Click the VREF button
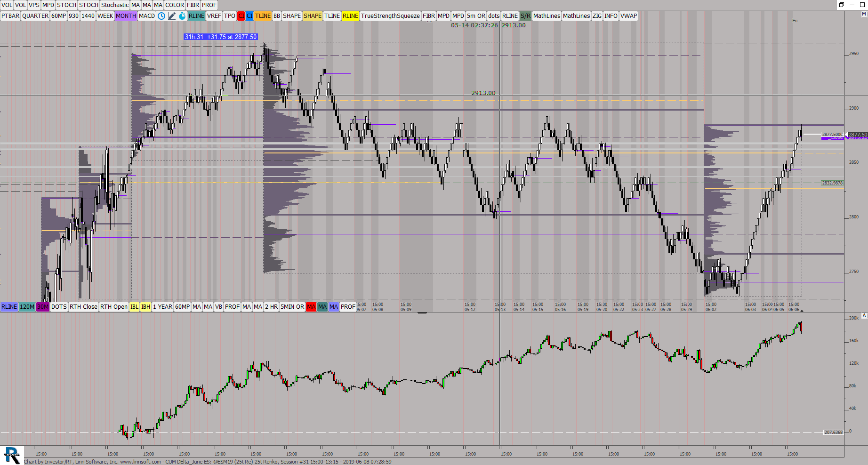 (214, 16)
